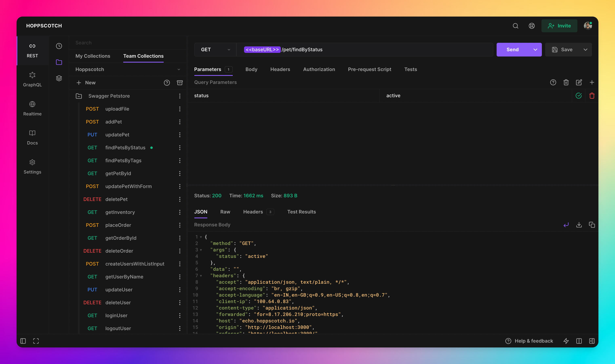The height and width of the screenshot is (364, 615).
Task: Delete the status parameter row
Action: pos(592,96)
